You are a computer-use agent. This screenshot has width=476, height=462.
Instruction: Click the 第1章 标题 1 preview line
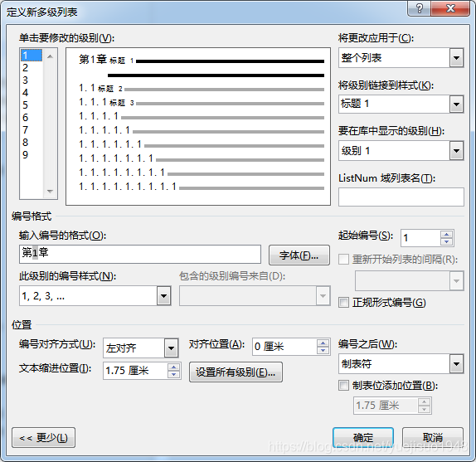click(x=202, y=60)
